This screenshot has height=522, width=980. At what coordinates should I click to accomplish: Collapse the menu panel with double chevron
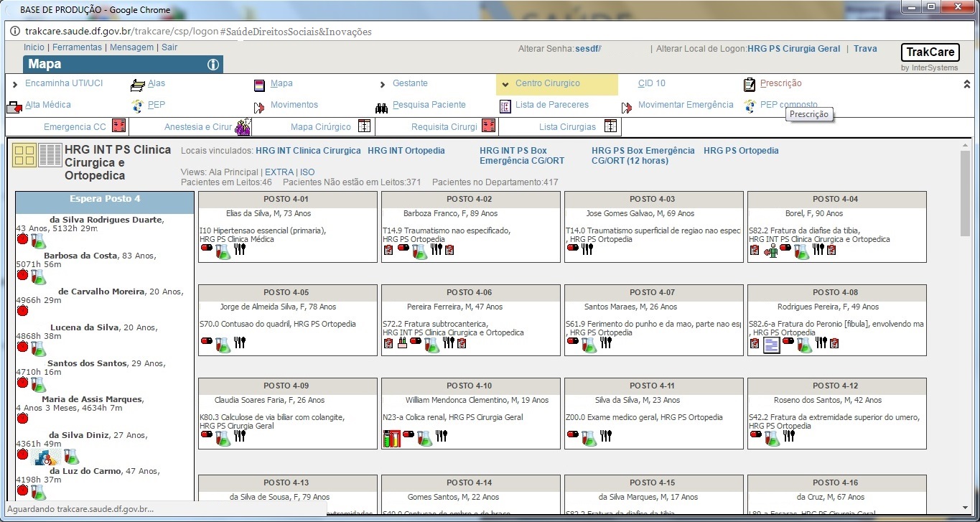coord(966,84)
